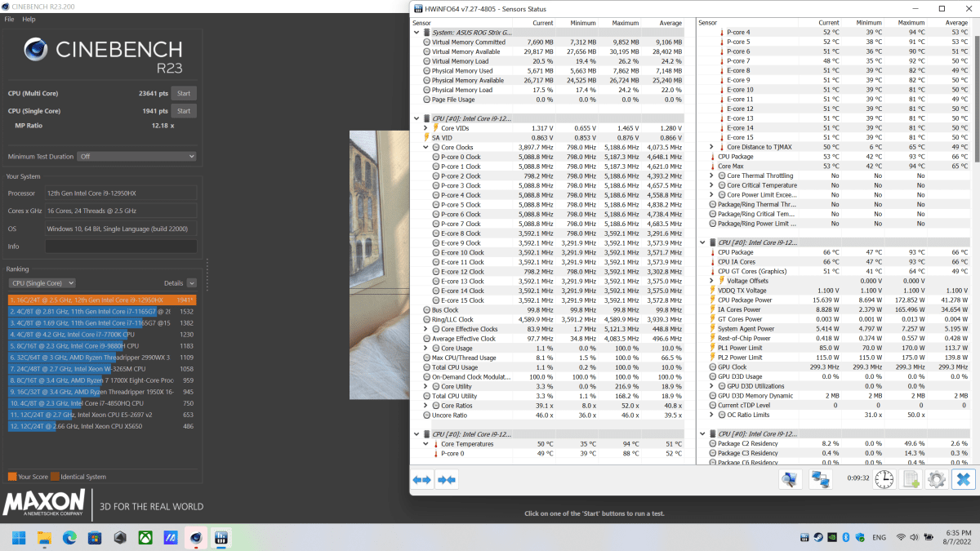Open Minimum Test Duration dropdown
Viewport: 980px width, 551px height.
tap(136, 156)
